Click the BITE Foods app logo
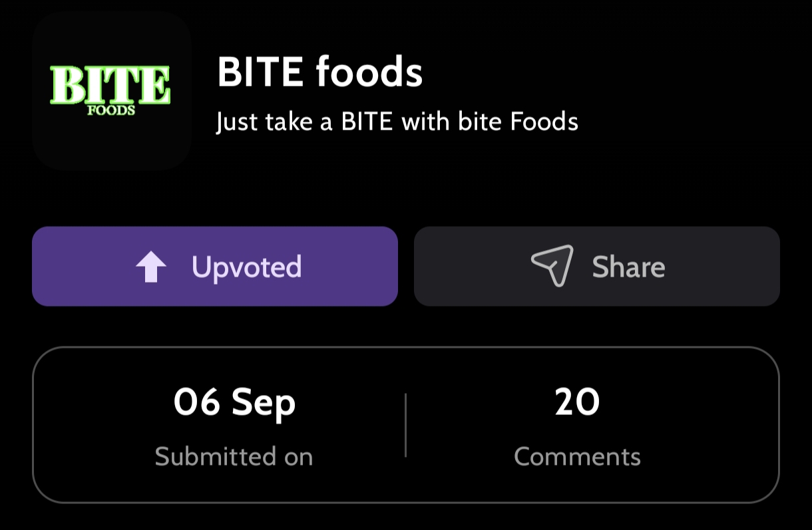Image resolution: width=812 pixels, height=530 pixels. 111,90
